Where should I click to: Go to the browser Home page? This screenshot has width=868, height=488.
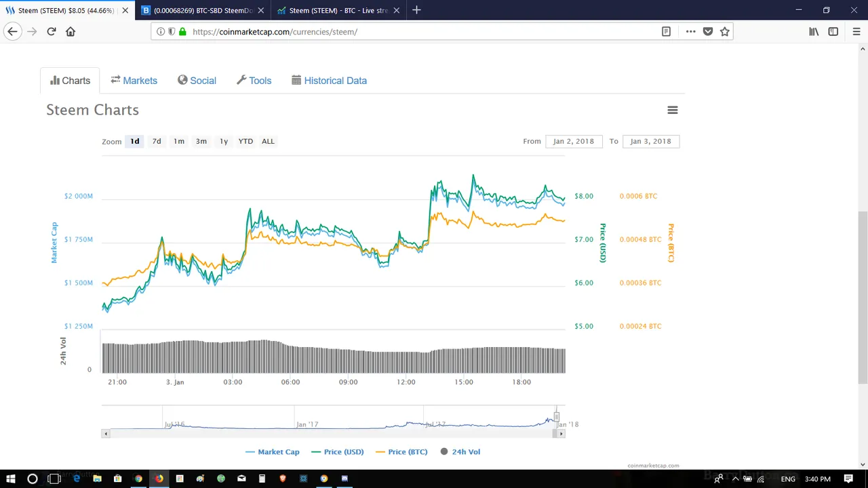click(x=71, y=31)
